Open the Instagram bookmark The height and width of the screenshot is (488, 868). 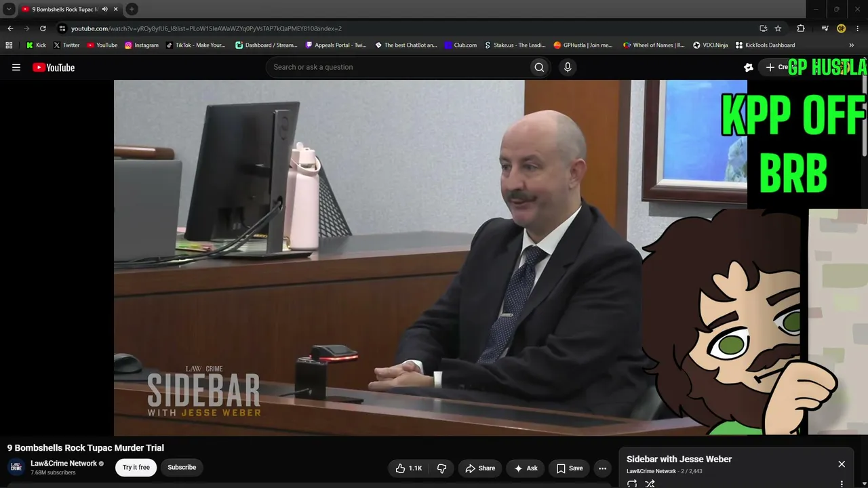coord(142,45)
